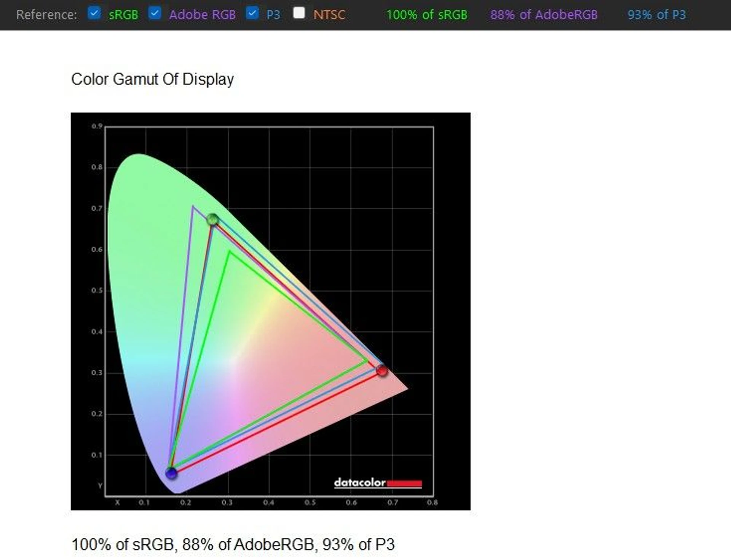This screenshot has width=731, height=560.
Task: Click the gamut summary caption below chart
Action: 233,544
